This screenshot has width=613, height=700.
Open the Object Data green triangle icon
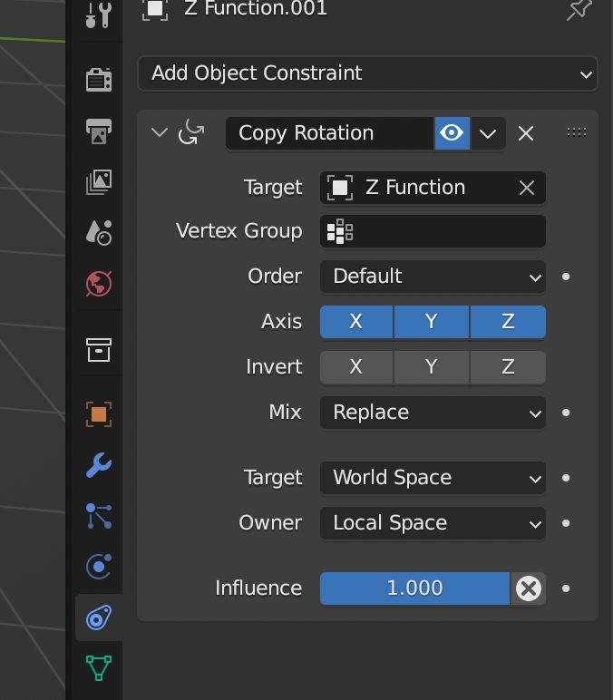pyautogui.click(x=99, y=668)
